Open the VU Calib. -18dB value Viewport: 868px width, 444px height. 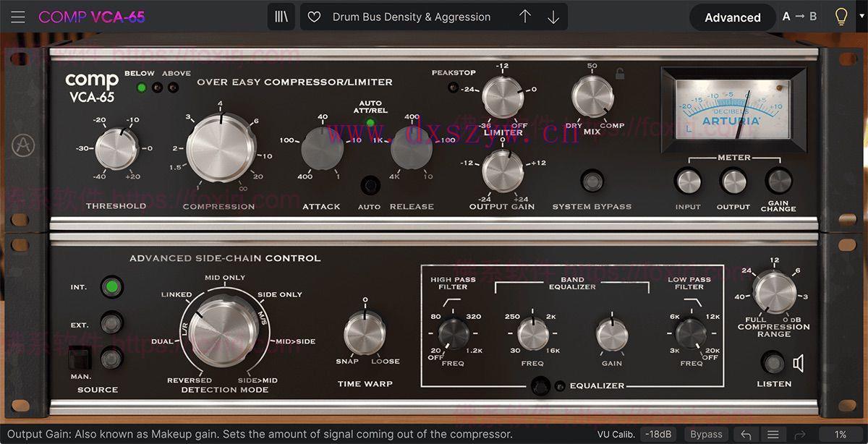pyautogui.click(x=658, y=434)
